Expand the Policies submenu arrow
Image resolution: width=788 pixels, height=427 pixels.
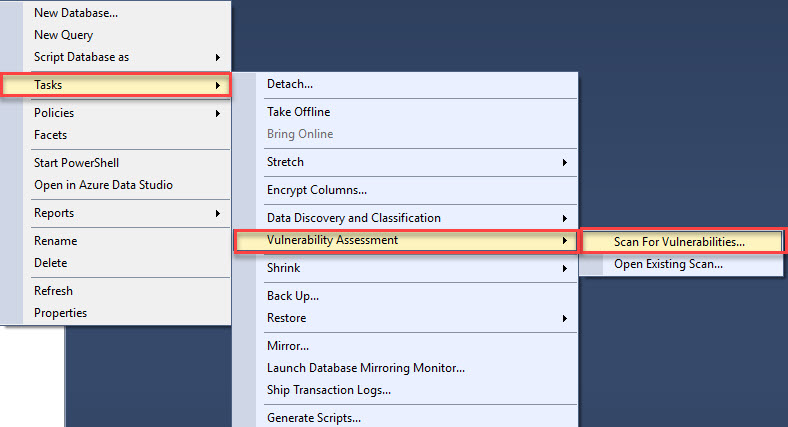218,114
